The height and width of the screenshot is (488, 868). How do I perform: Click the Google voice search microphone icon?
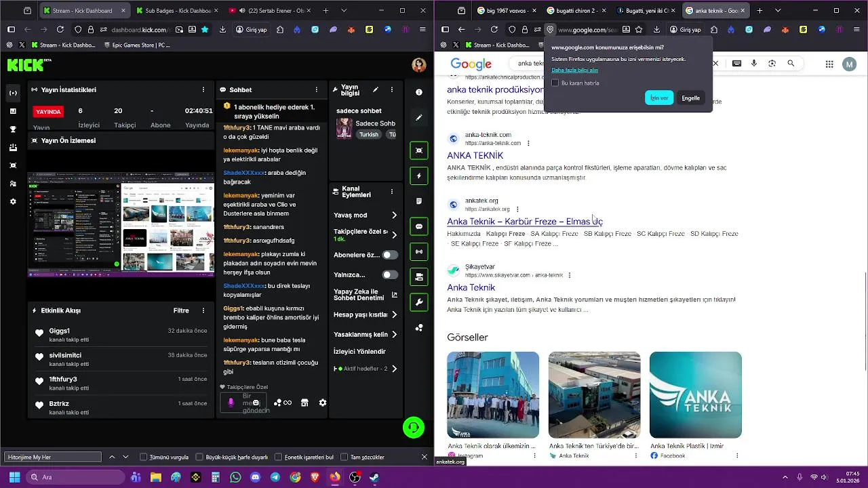[755, 64]
